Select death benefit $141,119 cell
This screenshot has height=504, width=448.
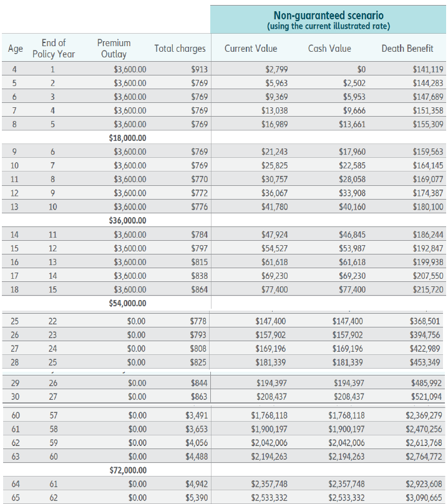click(428, 69)
